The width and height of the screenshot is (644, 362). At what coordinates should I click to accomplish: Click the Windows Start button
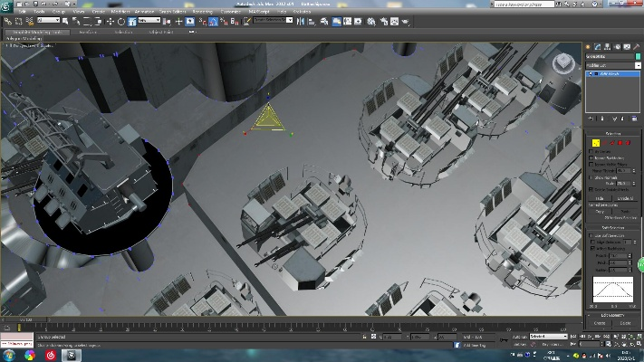pos(8,355)
